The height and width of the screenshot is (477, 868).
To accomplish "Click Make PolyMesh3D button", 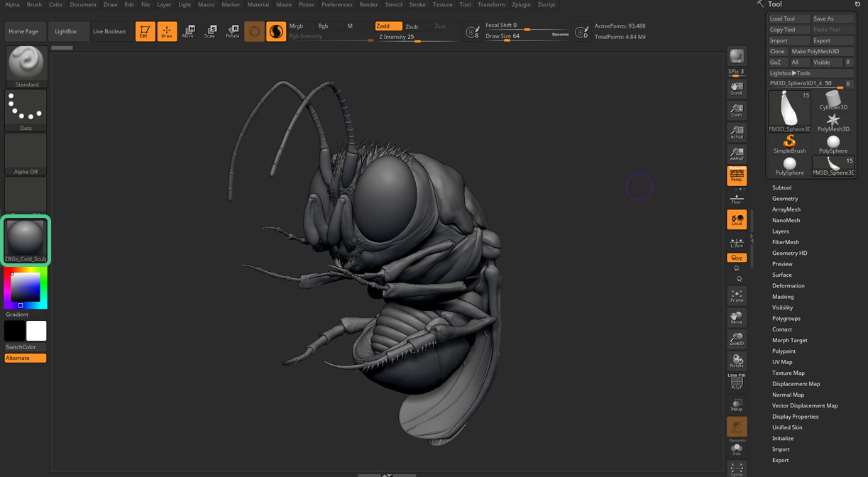I will pos(821,51).
